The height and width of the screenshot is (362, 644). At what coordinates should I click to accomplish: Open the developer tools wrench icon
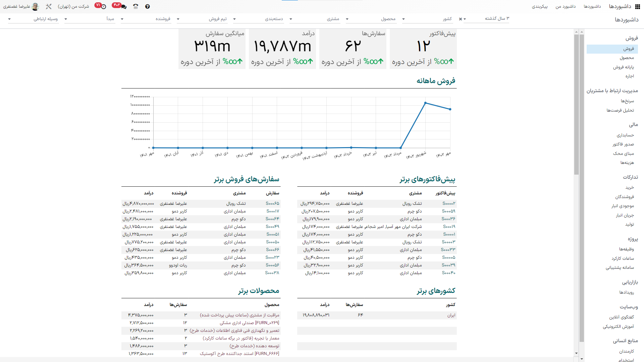pyautogui.click(x=49, y=6)
